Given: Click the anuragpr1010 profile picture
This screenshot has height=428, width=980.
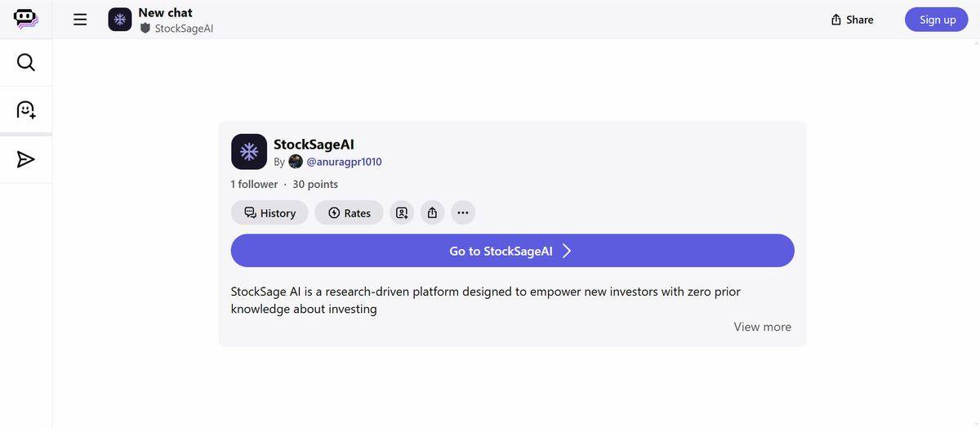Looking at the screenshot, I should [296, 162].
